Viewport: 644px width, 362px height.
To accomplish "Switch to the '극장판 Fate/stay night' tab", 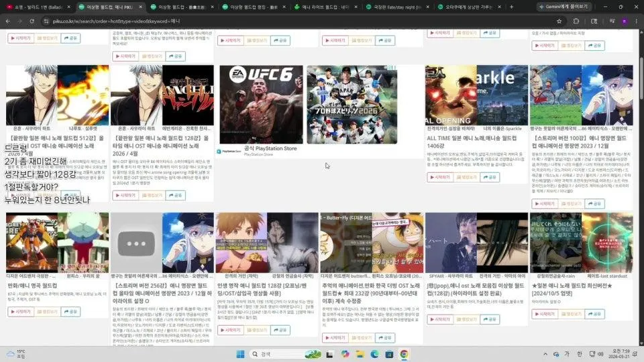I will pos(398,7).
